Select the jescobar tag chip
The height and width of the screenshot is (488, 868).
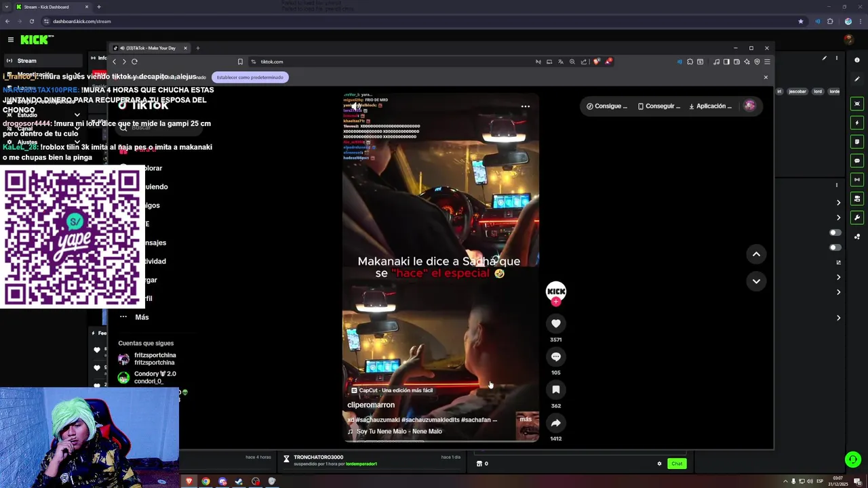pos(797,91)
